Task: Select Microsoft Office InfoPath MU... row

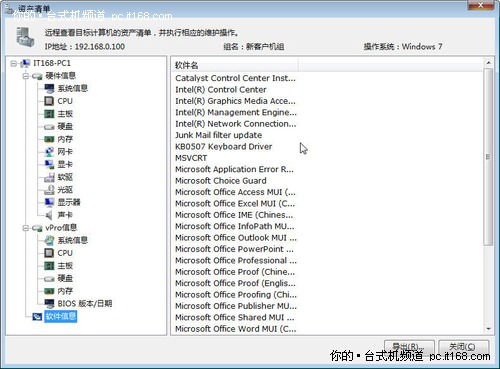Action: tap(235, 226)
